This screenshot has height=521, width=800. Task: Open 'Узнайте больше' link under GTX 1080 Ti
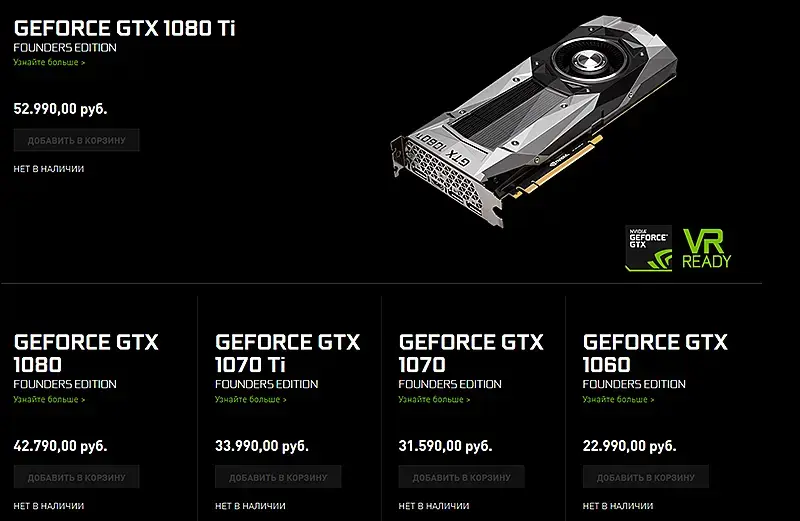click(x=49, y=62)
